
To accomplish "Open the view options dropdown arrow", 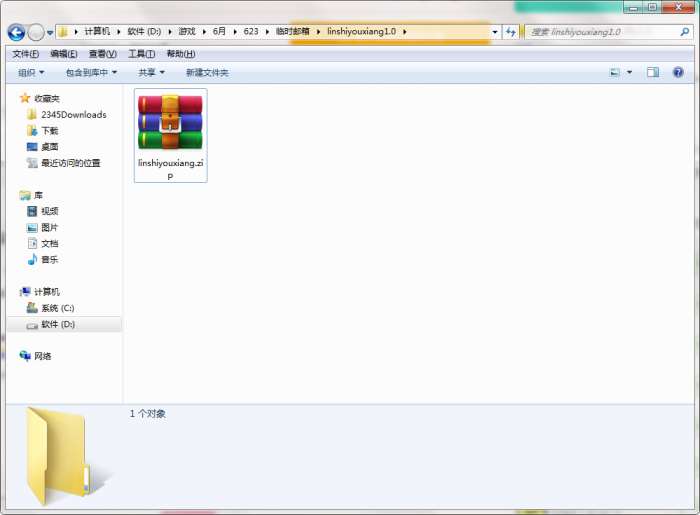I will 629,72.
